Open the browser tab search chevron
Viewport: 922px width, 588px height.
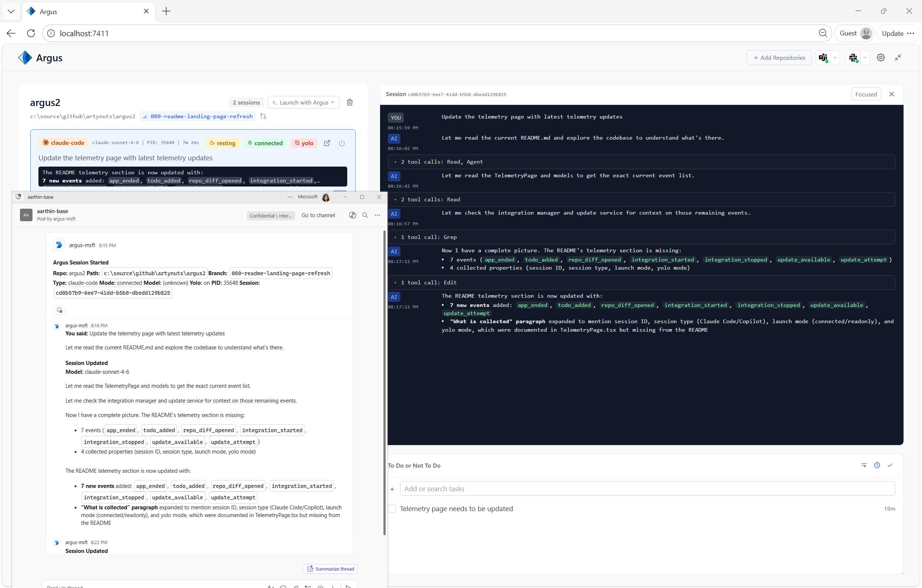11,11
